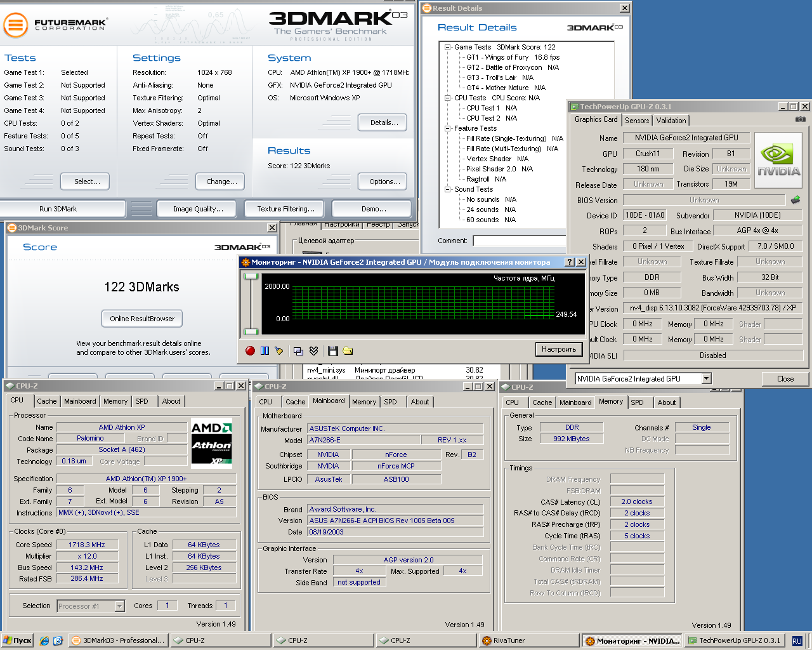Screen dimensions: 812x650
Task: Open the GPU selection dropdown in GPU-Z
Action: point(707,379)
